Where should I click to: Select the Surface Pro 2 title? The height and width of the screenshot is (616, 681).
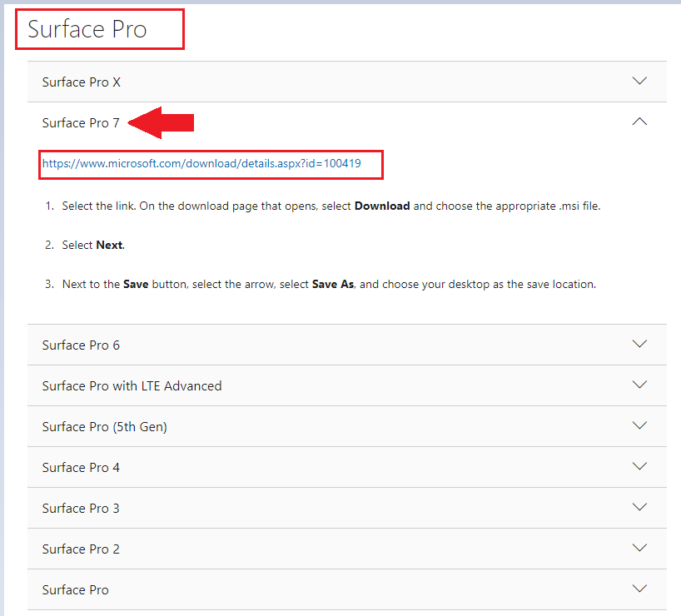[x=81, y=549]
